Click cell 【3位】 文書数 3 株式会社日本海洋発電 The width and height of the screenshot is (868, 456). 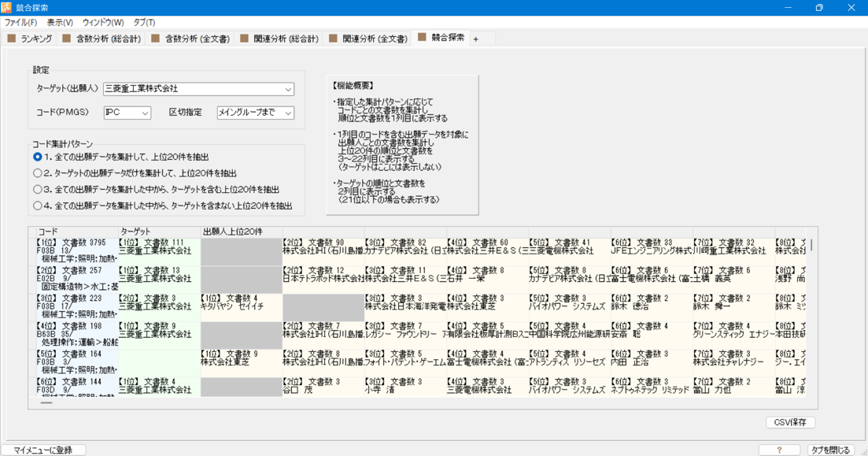pyautogui.click(x=405, y=307)
